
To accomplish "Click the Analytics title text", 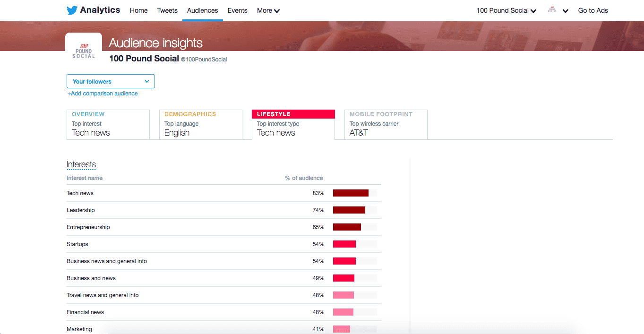I will (x=100, y=10).
